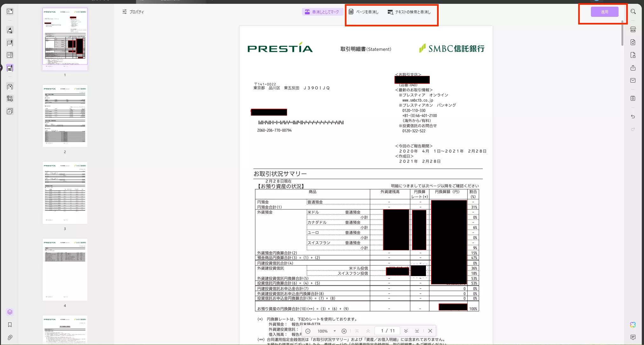Click the search magnifier icon at top right
This screenshot has width=644, height=345.
(x=633, y=12)
